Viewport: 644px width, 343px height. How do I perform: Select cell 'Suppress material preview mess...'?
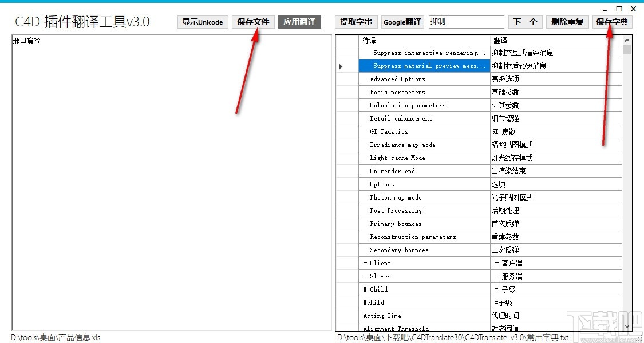point(424,66)
